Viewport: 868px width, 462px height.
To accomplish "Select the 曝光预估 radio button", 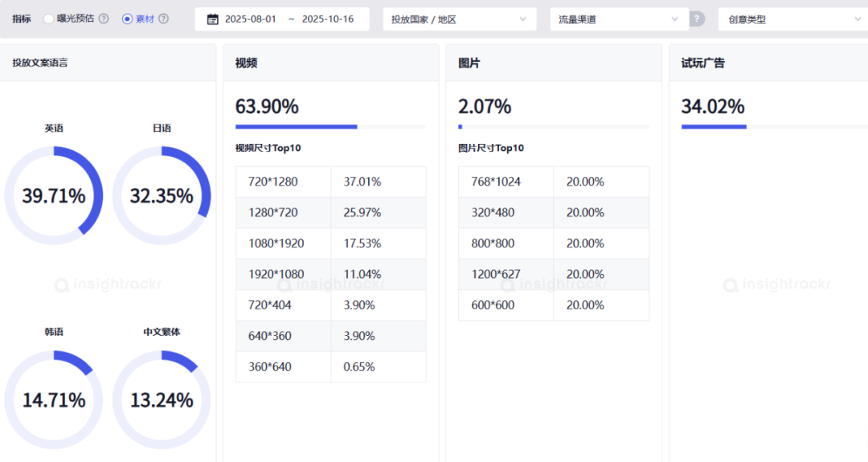I will pos(49,18).
